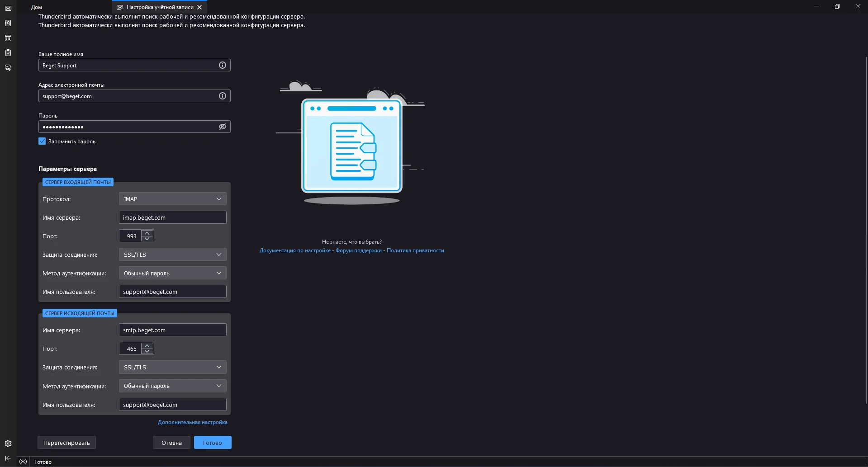Open Settings gear icon in sidebar

tap(8, 443)
